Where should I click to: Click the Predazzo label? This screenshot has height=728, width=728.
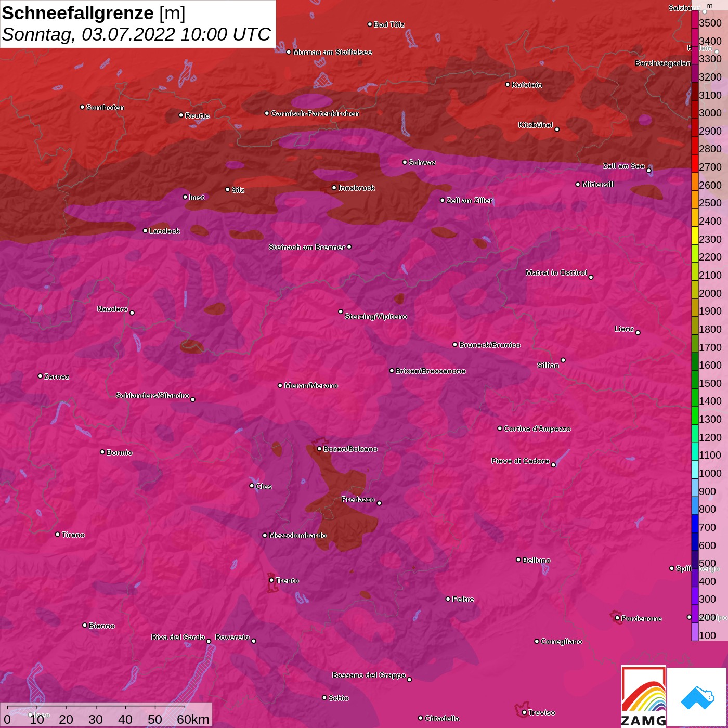pos(358,499)
